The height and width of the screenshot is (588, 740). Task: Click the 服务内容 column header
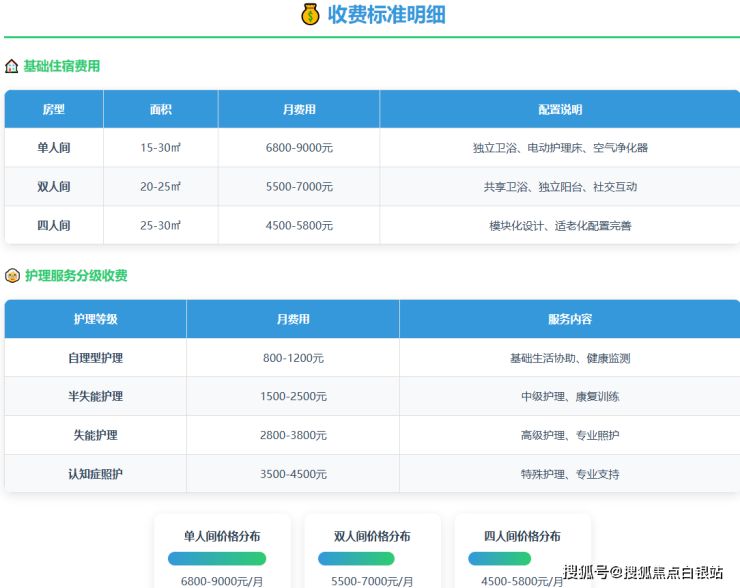pos(569,319)
